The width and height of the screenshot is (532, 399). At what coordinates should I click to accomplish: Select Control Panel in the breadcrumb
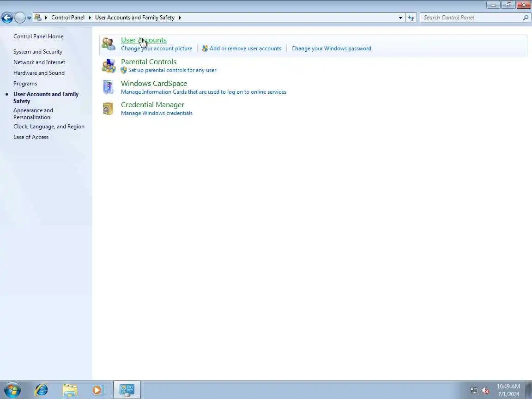coord(68,18)
